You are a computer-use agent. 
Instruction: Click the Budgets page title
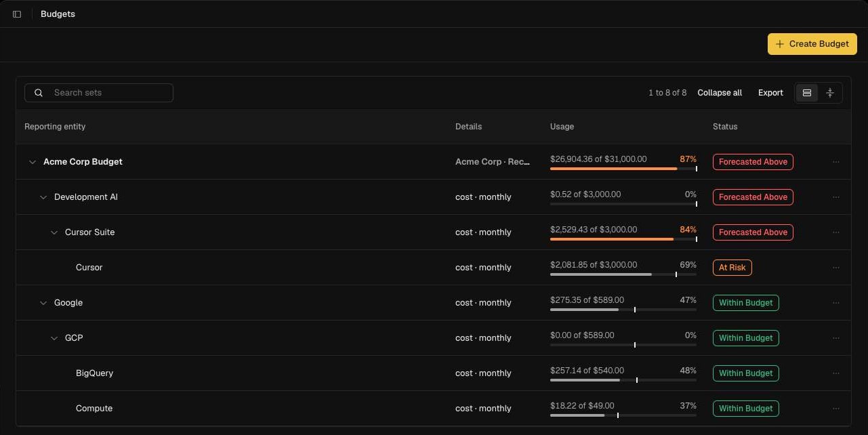58,14
